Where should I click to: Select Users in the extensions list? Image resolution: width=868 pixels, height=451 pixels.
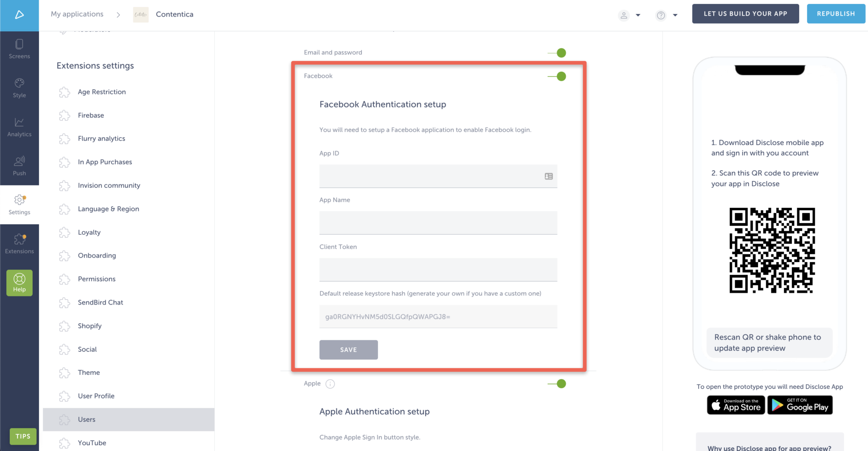(86, 419)
